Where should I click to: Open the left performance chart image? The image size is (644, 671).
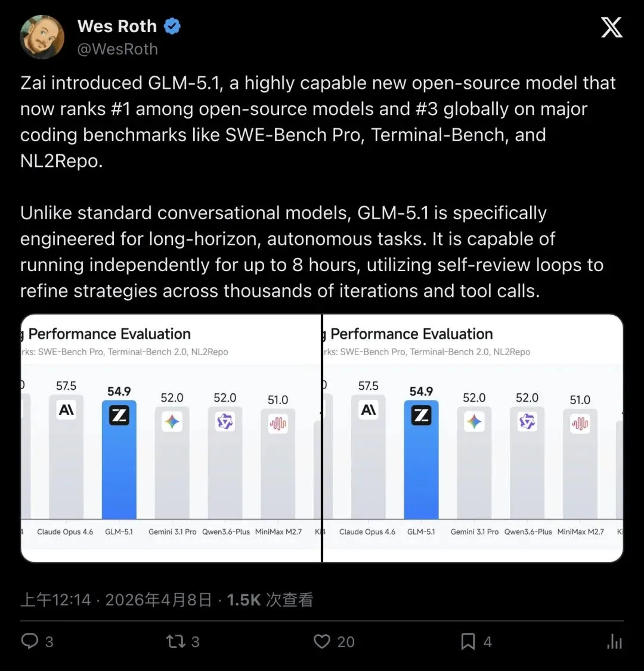171,438
